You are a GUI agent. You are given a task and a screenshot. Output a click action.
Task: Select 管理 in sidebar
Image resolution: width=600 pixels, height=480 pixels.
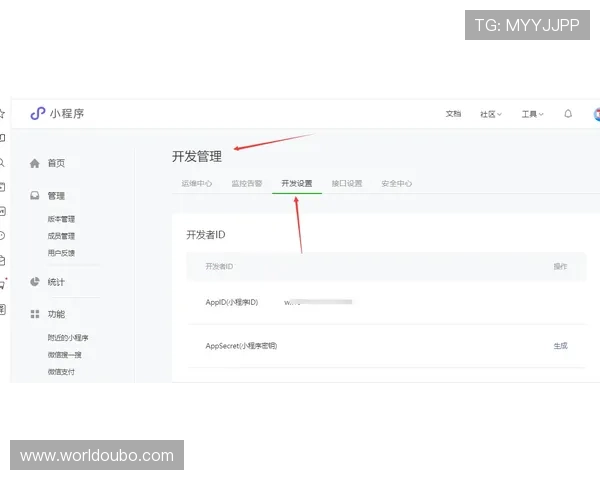[x=56, y=196]
